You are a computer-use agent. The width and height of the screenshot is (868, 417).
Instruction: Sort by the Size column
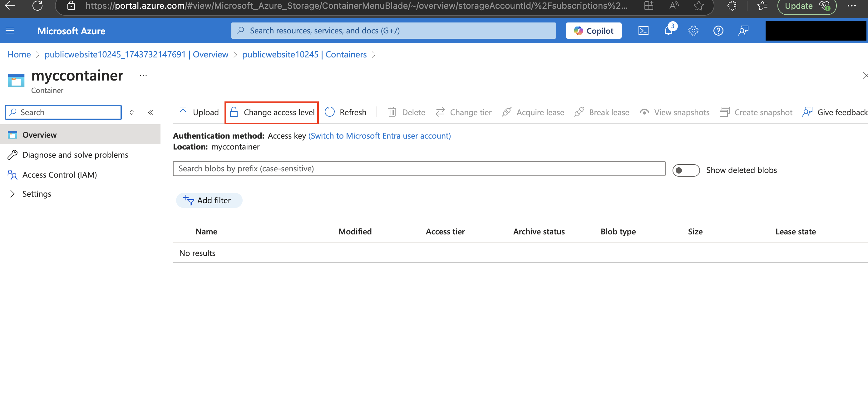pyautogui.click(x=695, y=231)
